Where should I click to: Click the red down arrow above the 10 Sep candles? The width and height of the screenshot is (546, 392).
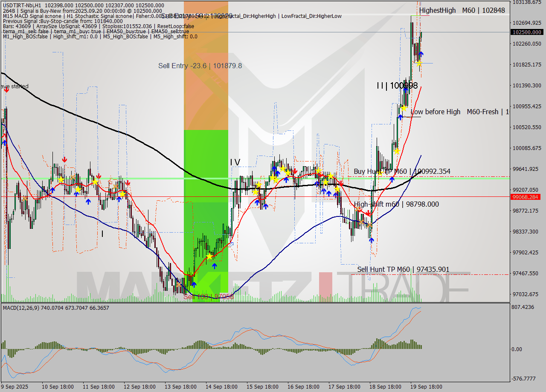click(x=64, y=160)
